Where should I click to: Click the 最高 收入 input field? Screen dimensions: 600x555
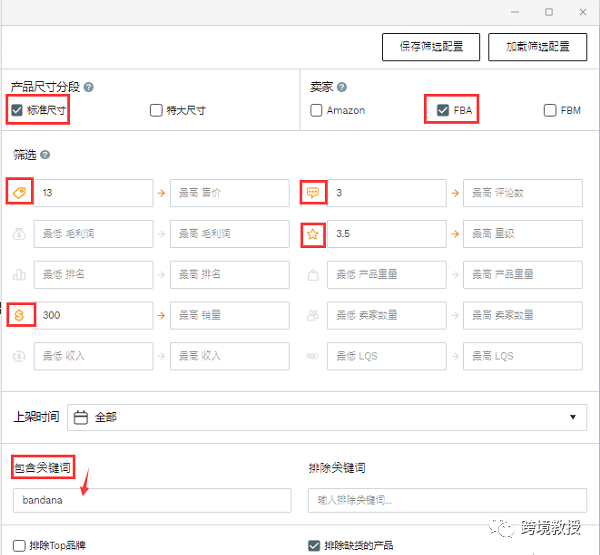click(x=230, y=356)
